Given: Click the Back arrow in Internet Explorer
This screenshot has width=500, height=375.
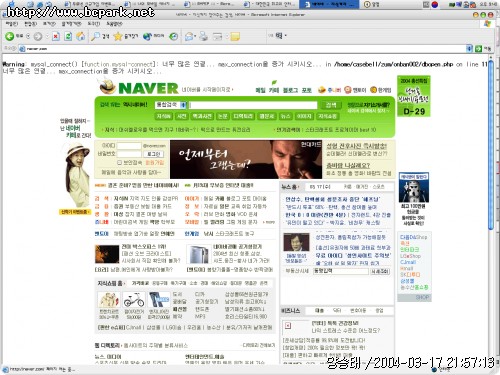Looking at the screenshot, I should [9, 36].
